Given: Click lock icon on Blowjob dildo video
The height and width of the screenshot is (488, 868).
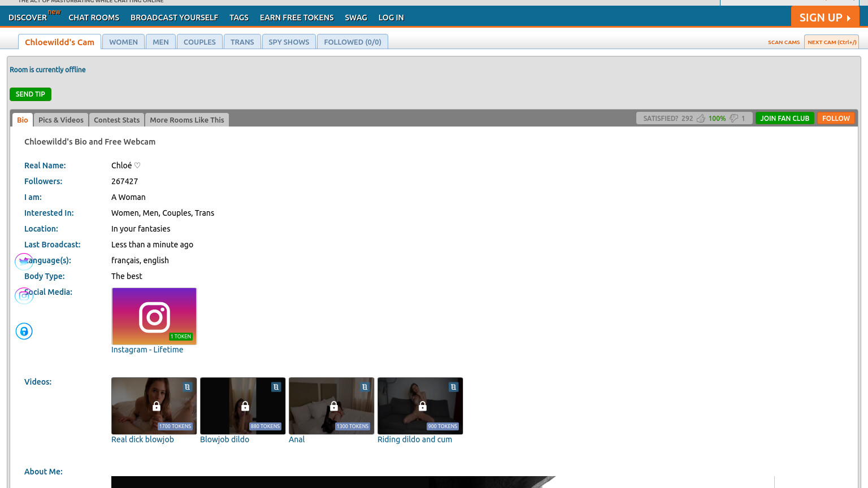Looking at the screenshot, I should coord(245,406).
